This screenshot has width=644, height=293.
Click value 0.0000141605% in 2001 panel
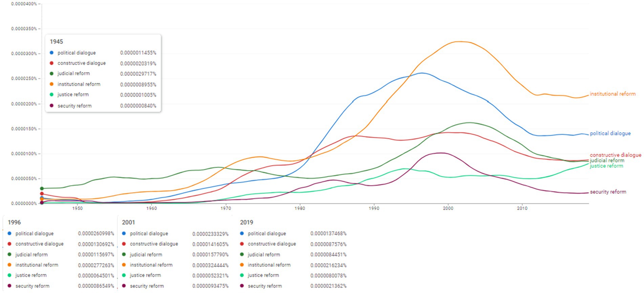210,244
